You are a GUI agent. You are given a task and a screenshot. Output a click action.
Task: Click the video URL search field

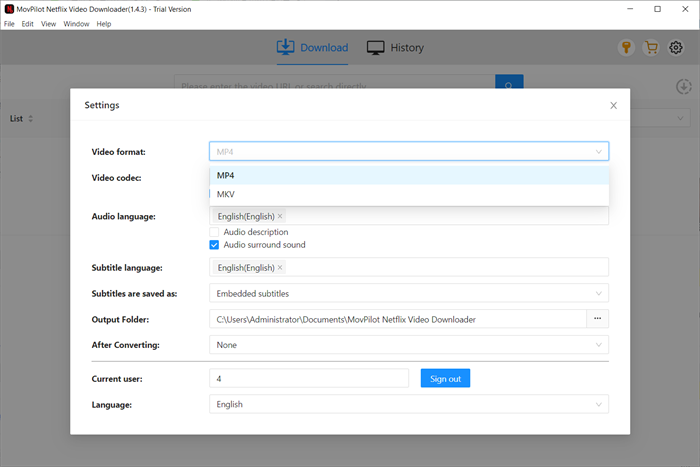pos(334,82)
